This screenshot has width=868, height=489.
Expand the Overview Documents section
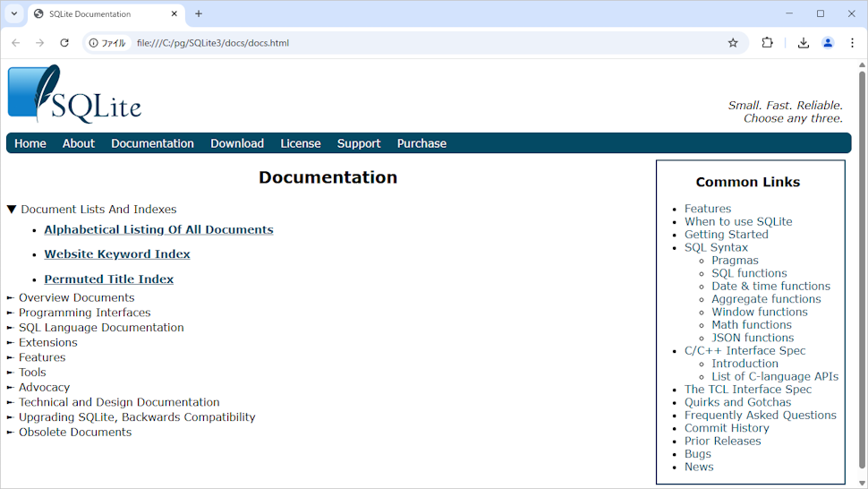coord(11,298)
